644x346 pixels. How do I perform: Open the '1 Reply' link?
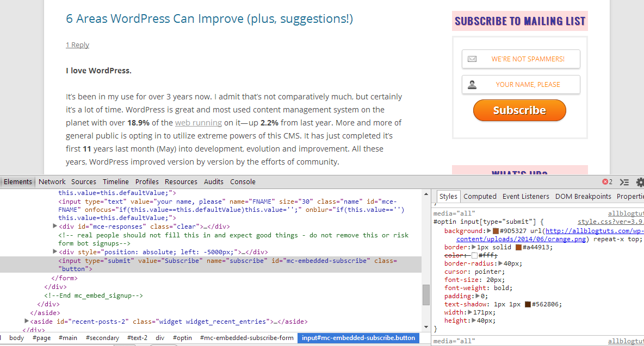pos(77,45)
